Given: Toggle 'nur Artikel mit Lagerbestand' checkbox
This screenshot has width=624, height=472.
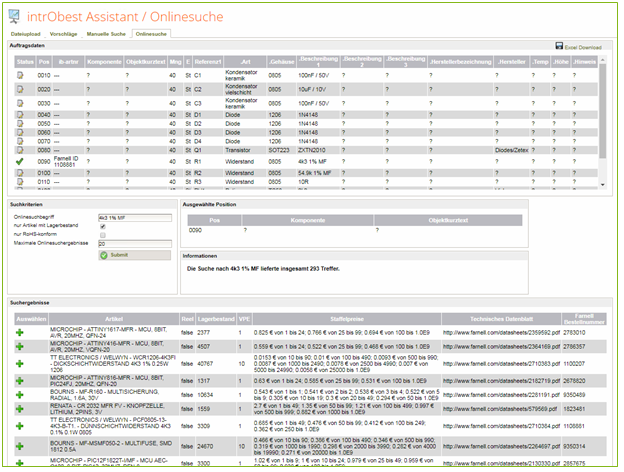Looking at the screenshot, I should pyautogui.click(x=103, y=226).
